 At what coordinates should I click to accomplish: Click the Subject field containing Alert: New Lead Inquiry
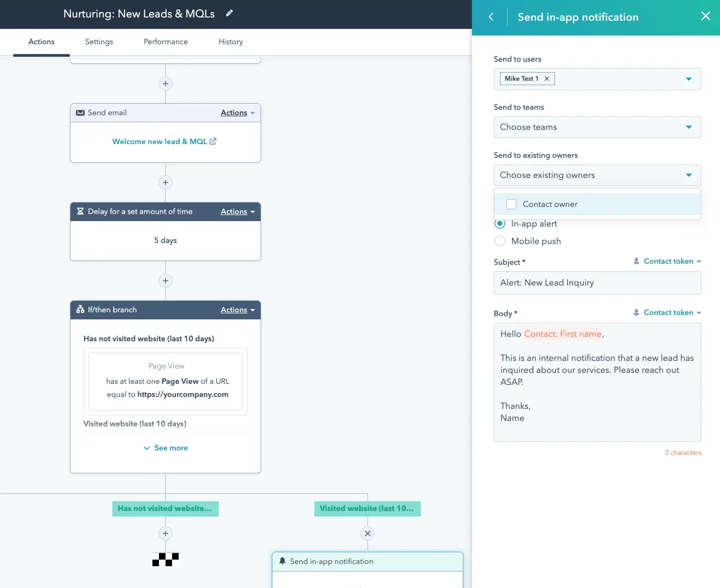(597, 283)
